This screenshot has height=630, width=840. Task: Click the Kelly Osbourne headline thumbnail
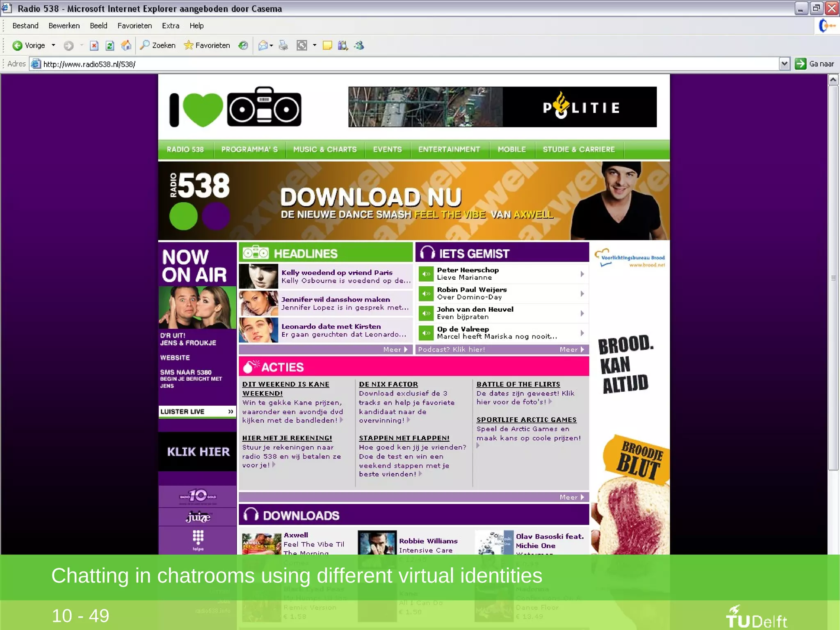258,276
